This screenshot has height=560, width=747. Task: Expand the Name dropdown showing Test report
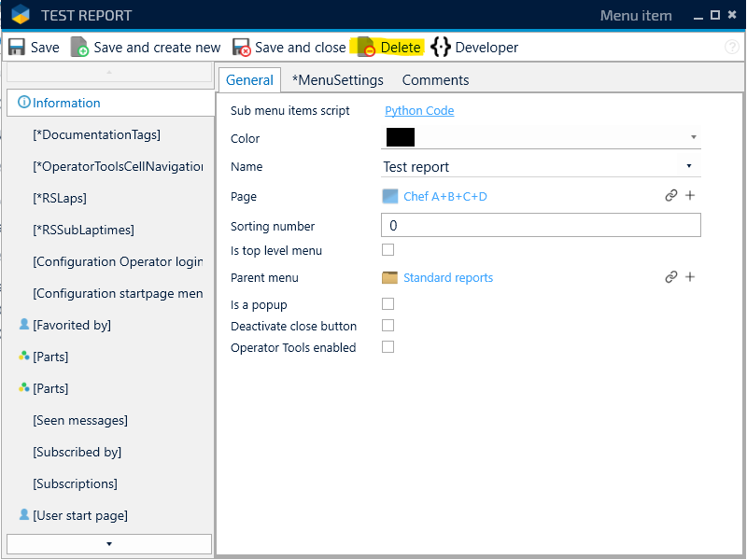click(x=689, y=166)
